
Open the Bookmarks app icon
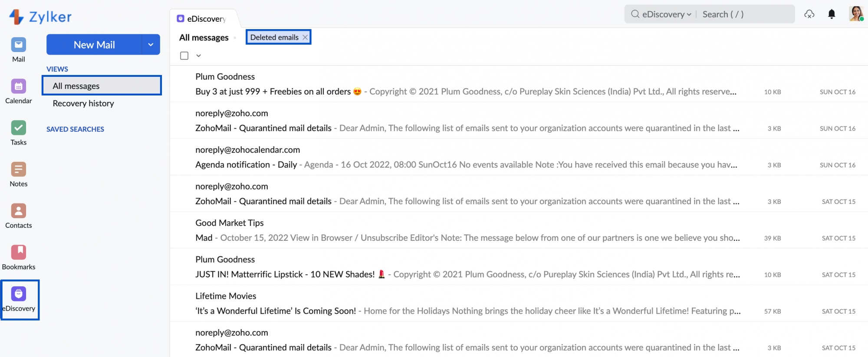[19, 252]
